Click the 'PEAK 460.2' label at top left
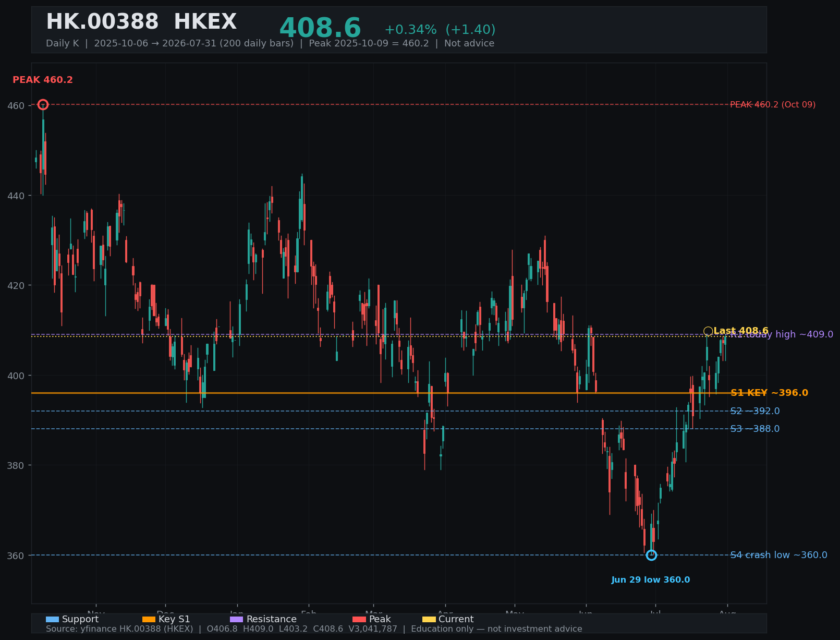Screen dimensions: 840x640 click(x=43, y=80)
